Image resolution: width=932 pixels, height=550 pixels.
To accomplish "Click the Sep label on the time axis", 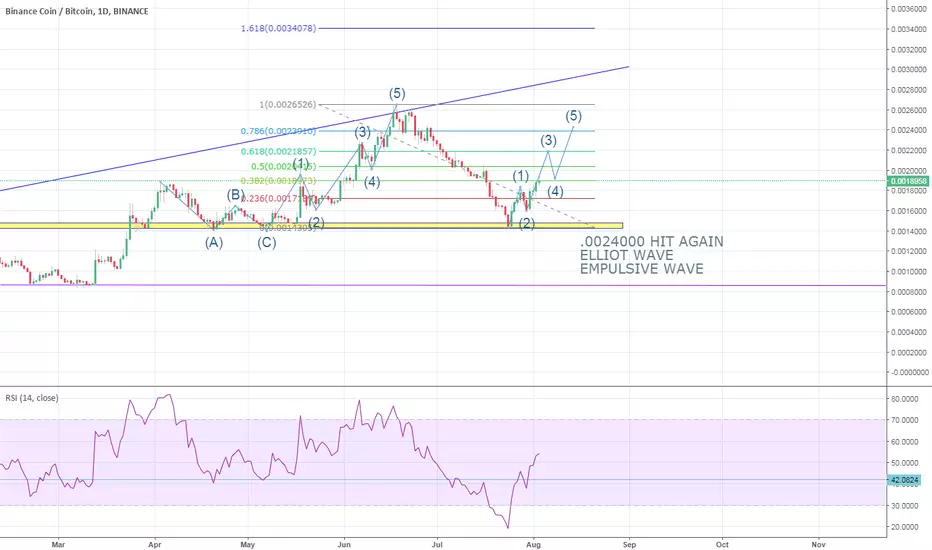I will pos(629,544).
